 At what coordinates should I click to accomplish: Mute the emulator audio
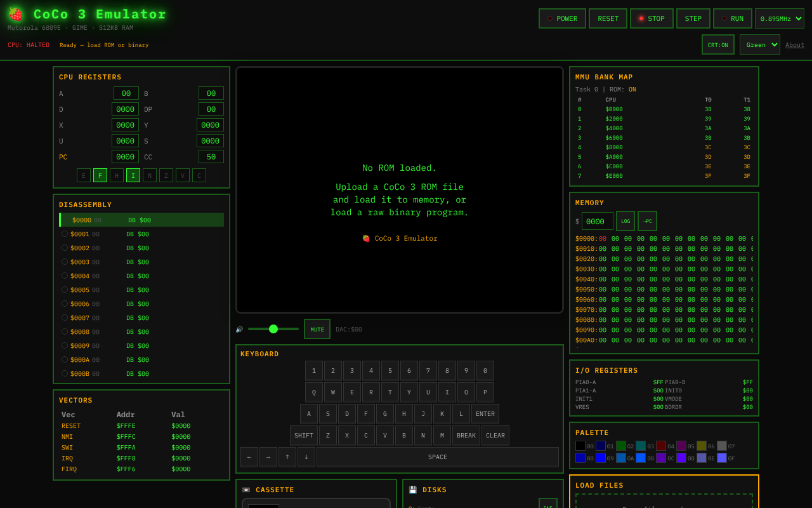317,329
